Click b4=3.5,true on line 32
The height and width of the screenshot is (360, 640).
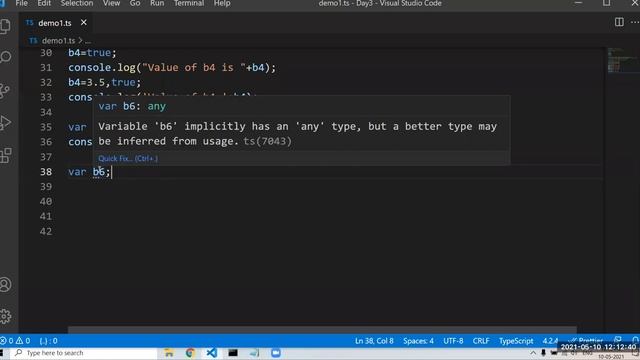(104, 82)
